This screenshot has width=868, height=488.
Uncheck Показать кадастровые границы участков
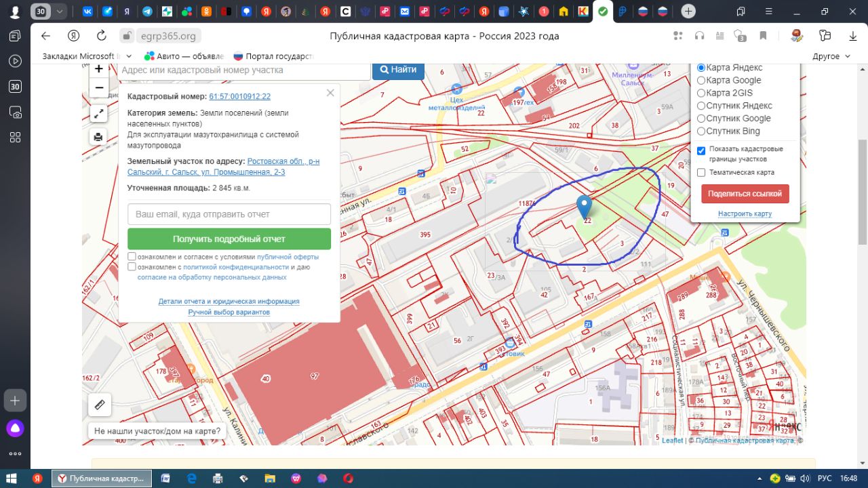tap(701, 150)
